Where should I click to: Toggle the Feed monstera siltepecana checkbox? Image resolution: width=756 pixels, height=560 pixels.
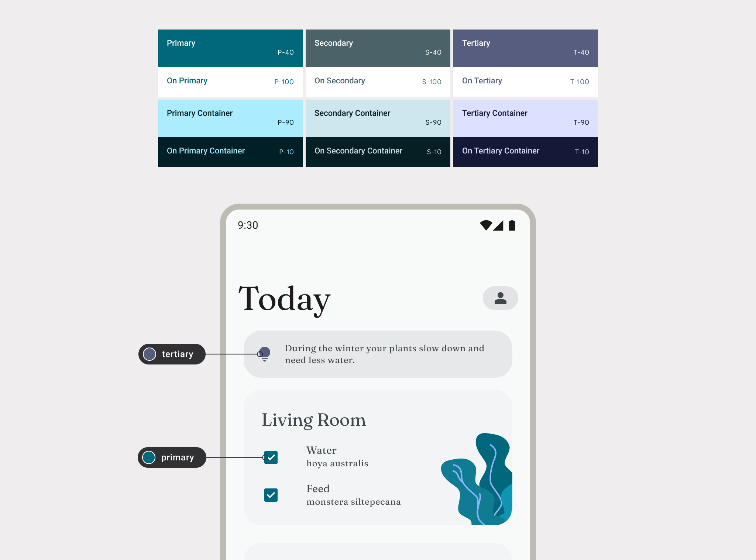point(270,495)
